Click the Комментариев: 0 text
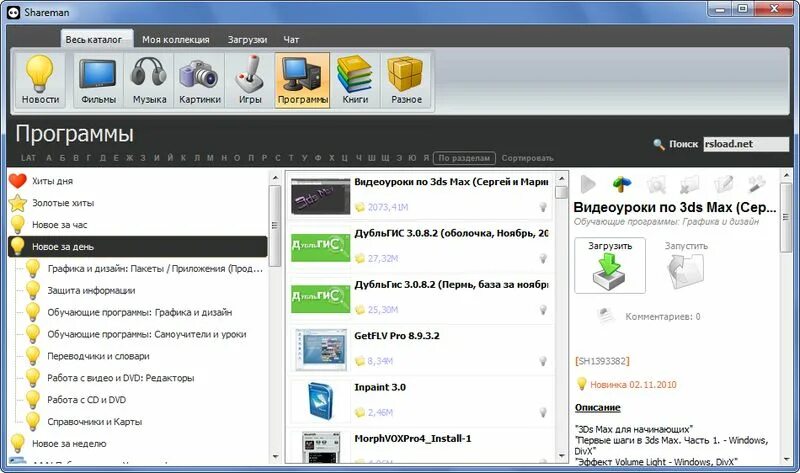The height and width of the screenshot is (473, 800). (x=663, y=317)
